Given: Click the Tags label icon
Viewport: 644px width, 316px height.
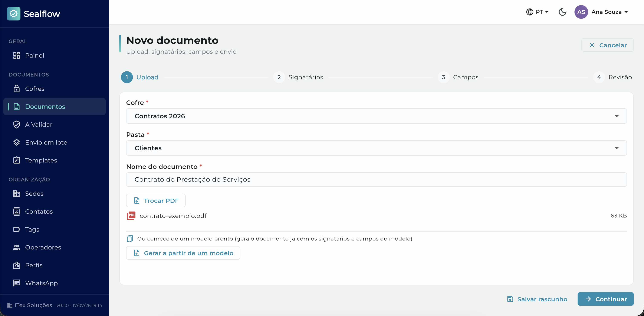Looking at the screenshot, I should point(16,229).
